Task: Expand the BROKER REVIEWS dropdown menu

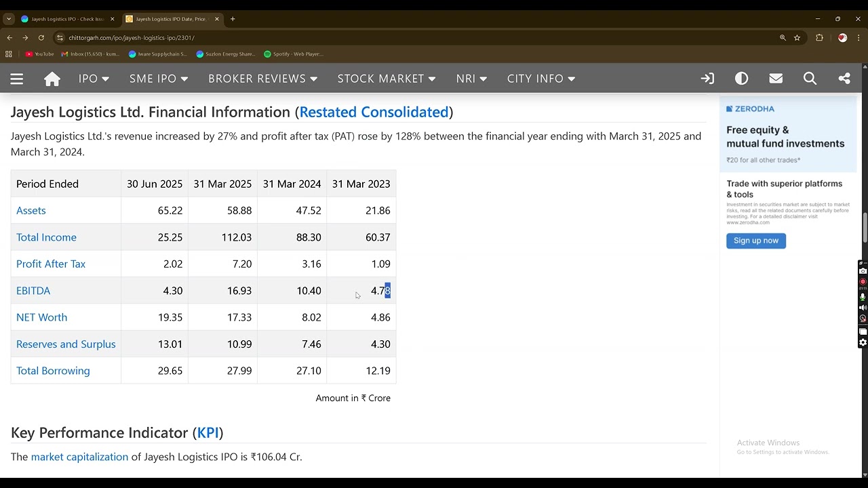Action: [263, 79]
